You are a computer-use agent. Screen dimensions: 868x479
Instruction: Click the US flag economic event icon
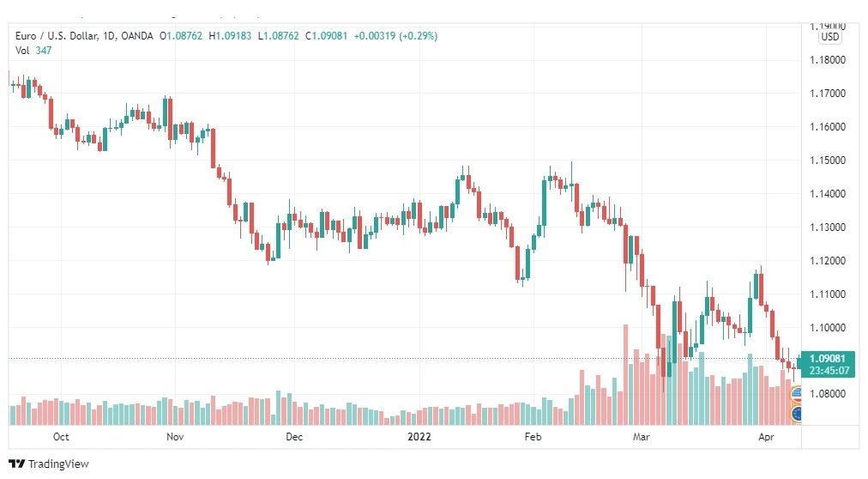click(795, 394)
